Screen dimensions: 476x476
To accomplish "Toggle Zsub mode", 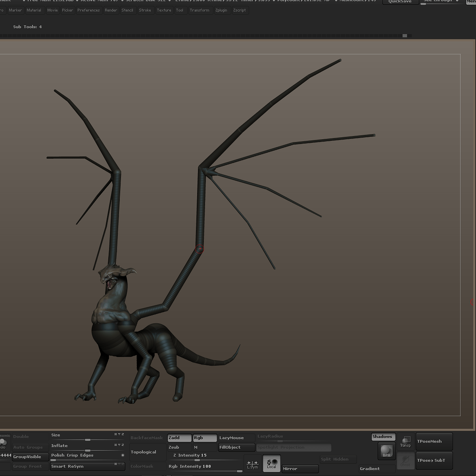I will pos(179,447).
